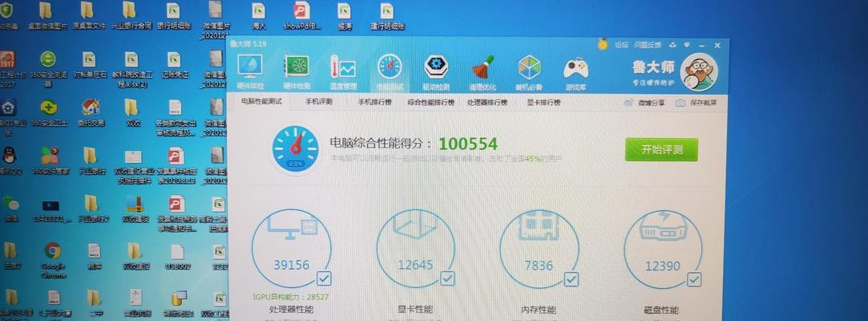Screen dimensions: 868x321
Task: Click 显卡性能 label
Action: [x=415, y=309]
